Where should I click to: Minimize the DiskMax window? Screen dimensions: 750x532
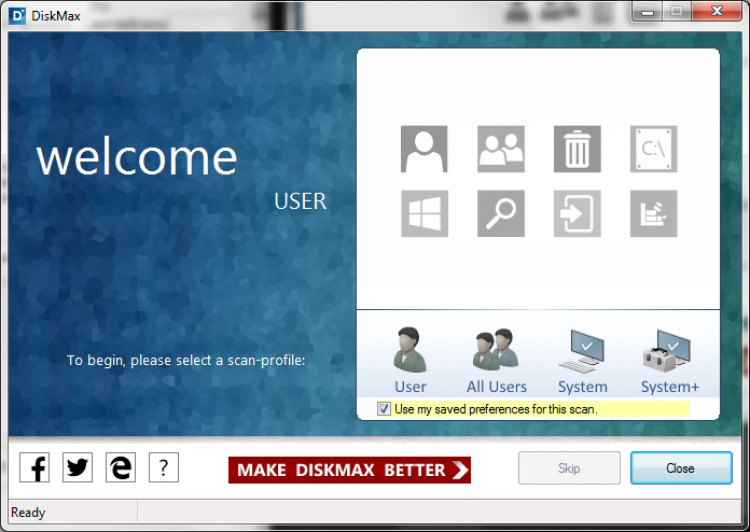[647, 11]
